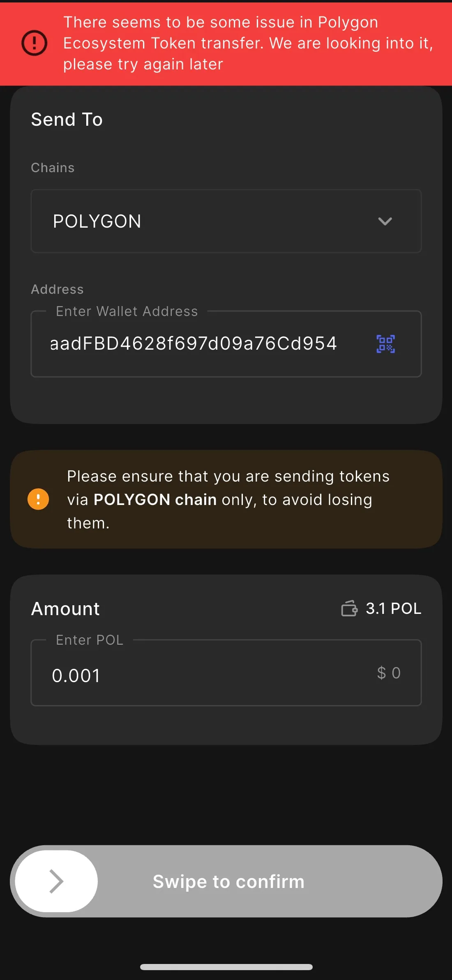Tap the 3.1 POL balance display
Screen dimensions: 452x980
coord(393,609)
